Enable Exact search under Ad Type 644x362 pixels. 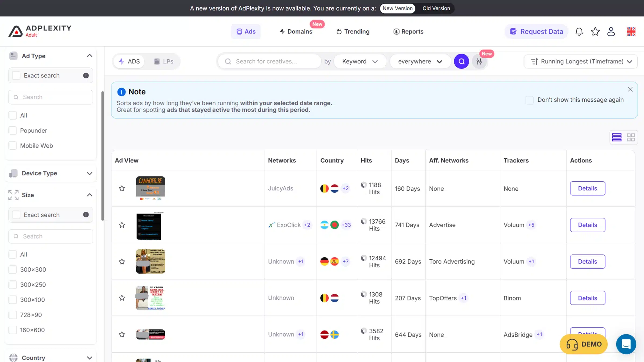16,76
